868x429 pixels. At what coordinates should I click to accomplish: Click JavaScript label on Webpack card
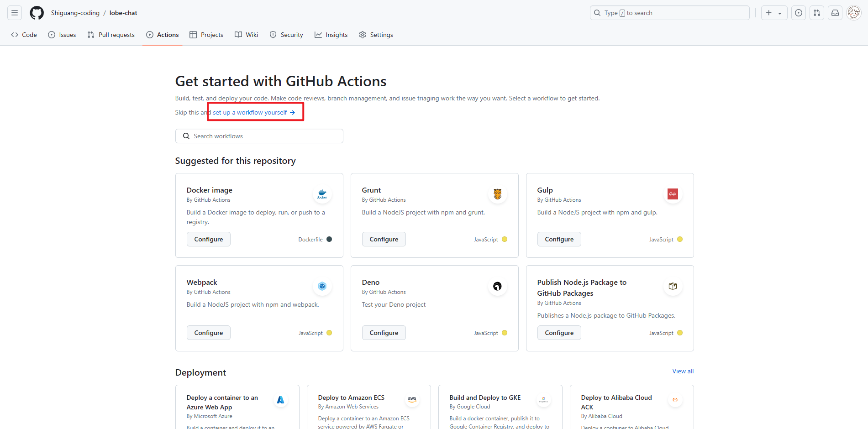[x=311, y=333]
